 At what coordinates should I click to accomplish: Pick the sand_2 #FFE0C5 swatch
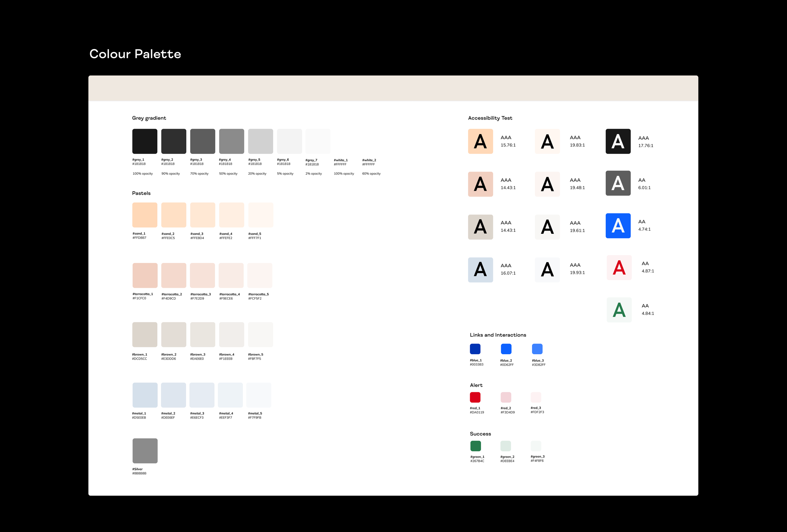(x=174, y=215)
